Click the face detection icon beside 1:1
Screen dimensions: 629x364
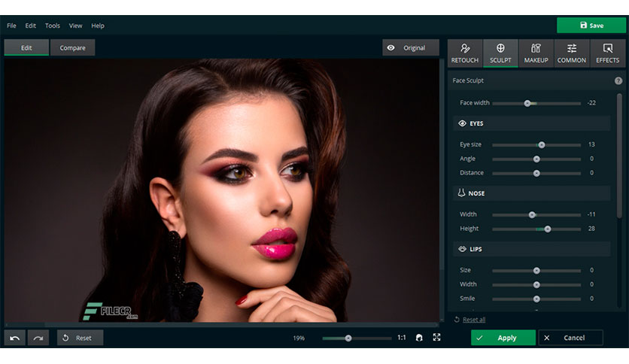pyautogui.click(x=419, y=338)
